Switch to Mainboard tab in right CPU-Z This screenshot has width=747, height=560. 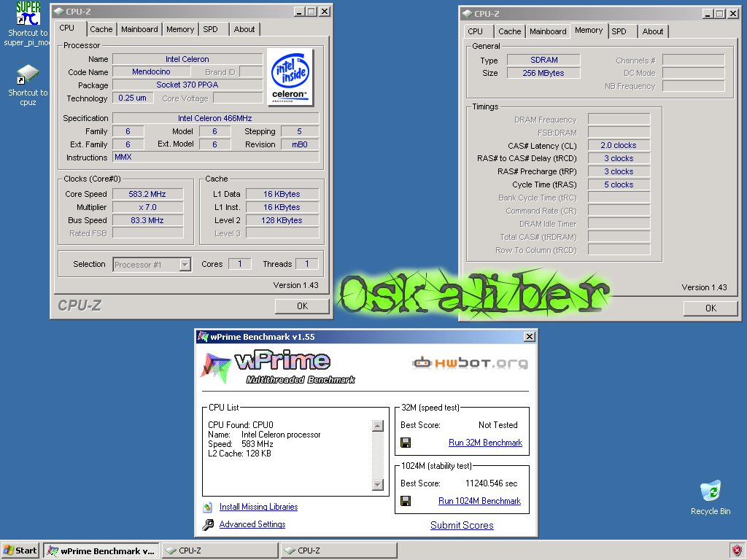coord(548,31)
